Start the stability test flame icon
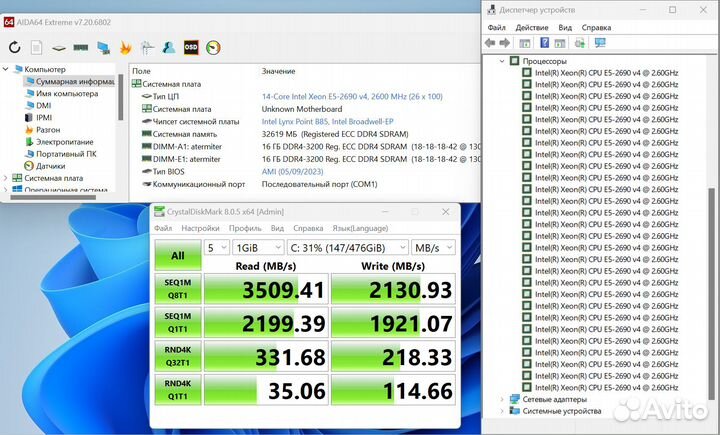This screenshot has height=435, width=720. (x=125, y=47)
